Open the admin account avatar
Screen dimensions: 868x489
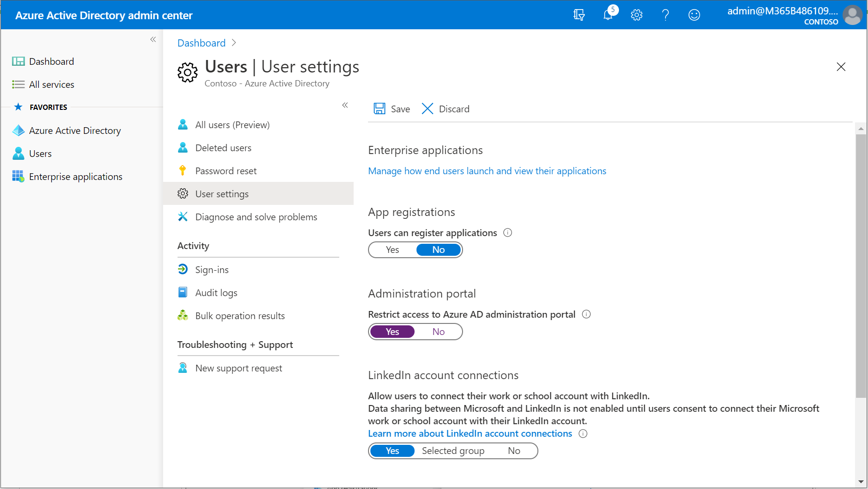pyautogui.click(x=852, y=15)
